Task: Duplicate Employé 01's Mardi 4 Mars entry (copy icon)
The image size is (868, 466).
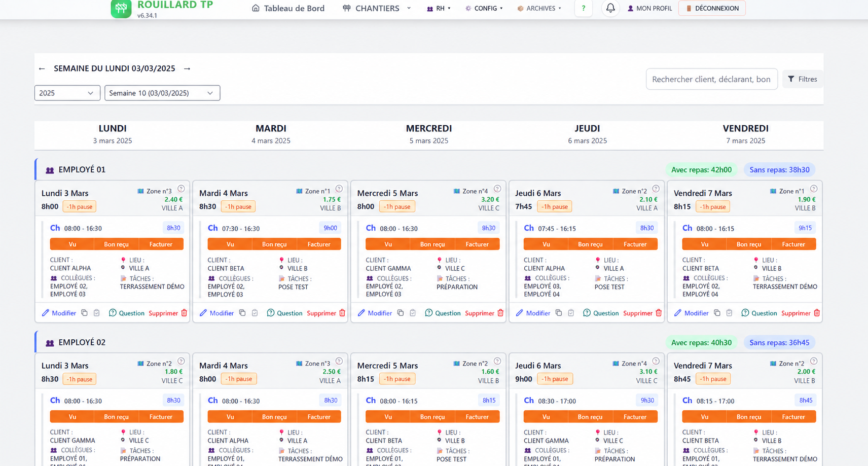Action: click(x=242, y=313)
